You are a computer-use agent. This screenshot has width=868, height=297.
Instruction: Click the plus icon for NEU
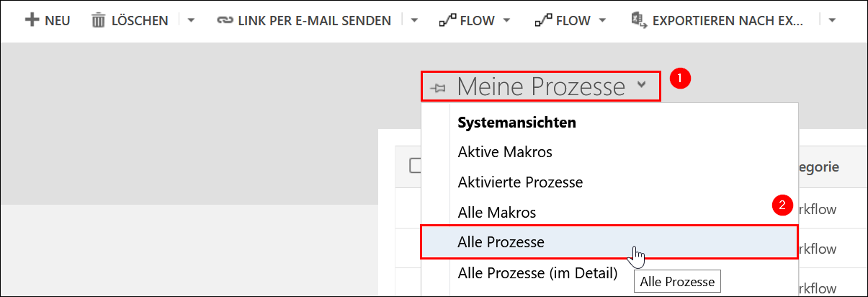pyautogui.click(x=32, y=20)
